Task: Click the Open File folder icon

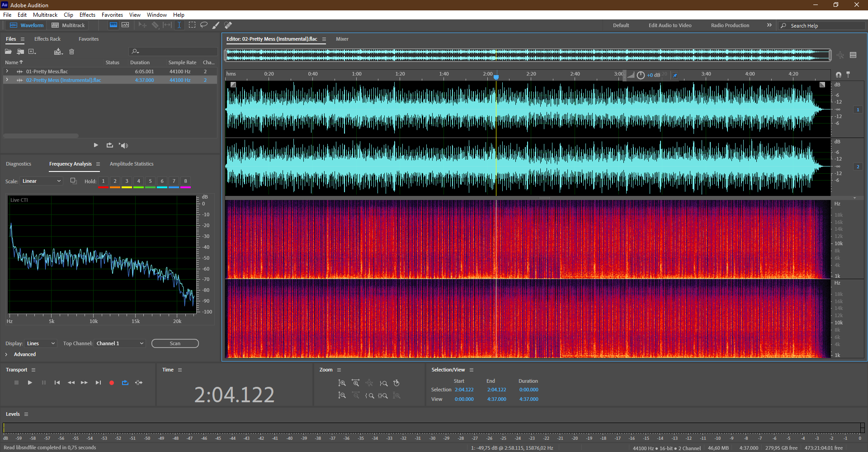Action: click(x=8, y=52)
